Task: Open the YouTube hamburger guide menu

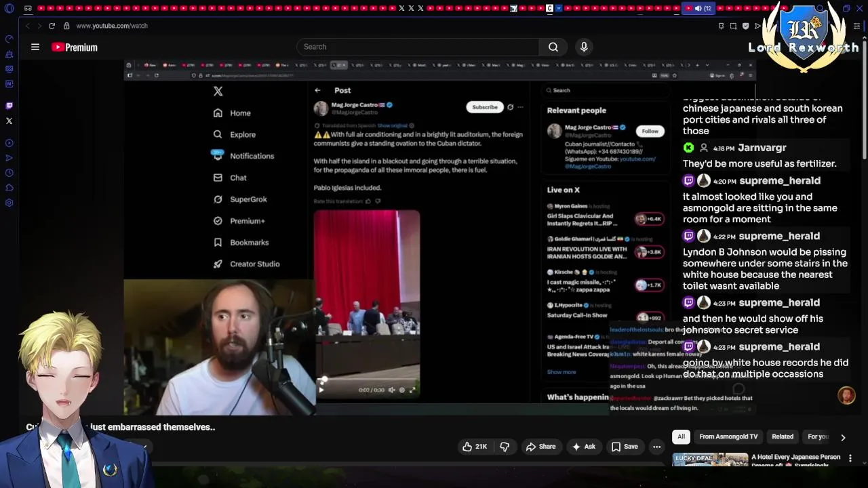Action: click(x=35, y=47)
